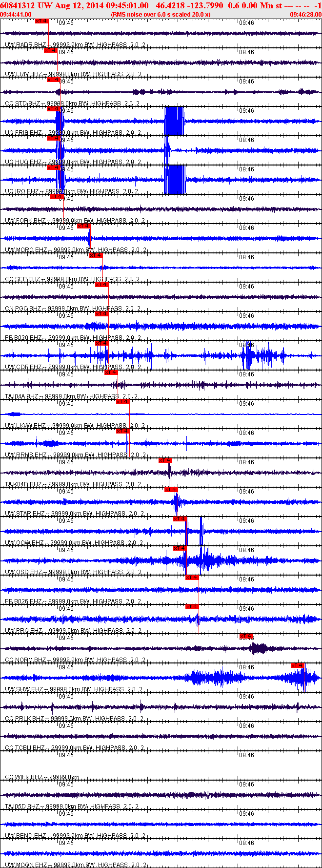Select the RMS noise scaling note
This screenshot has width=322, height=868.
tap(161, 15)
